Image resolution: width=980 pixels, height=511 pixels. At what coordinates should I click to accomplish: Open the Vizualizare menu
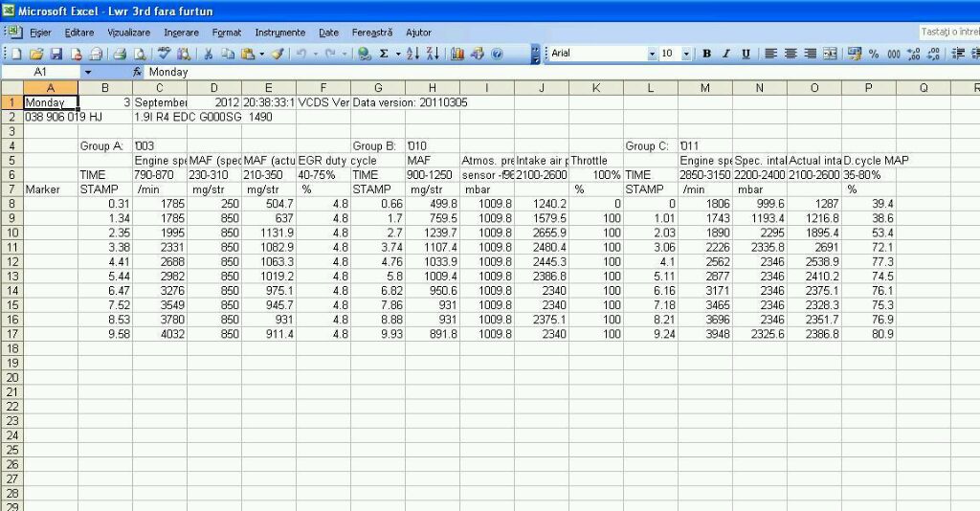coord(129,33)
